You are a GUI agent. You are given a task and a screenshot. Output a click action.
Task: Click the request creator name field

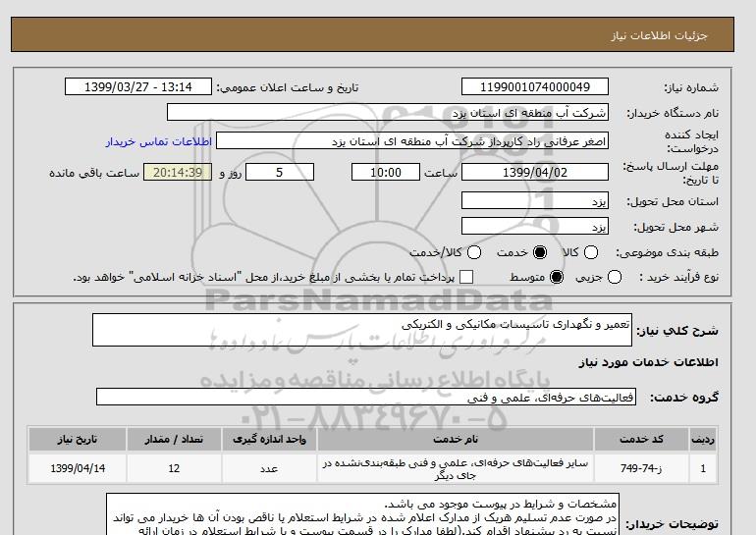coord(412,140)
